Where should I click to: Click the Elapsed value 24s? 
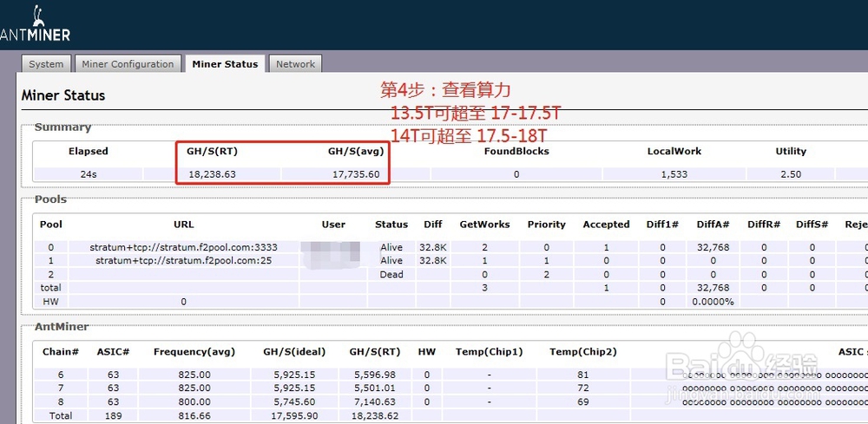coord(89,174)
